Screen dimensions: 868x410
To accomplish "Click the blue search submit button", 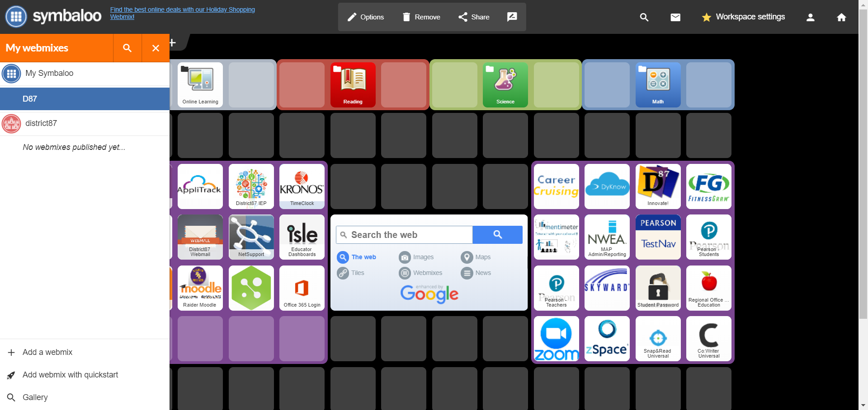I will click(x=497, y=235).
